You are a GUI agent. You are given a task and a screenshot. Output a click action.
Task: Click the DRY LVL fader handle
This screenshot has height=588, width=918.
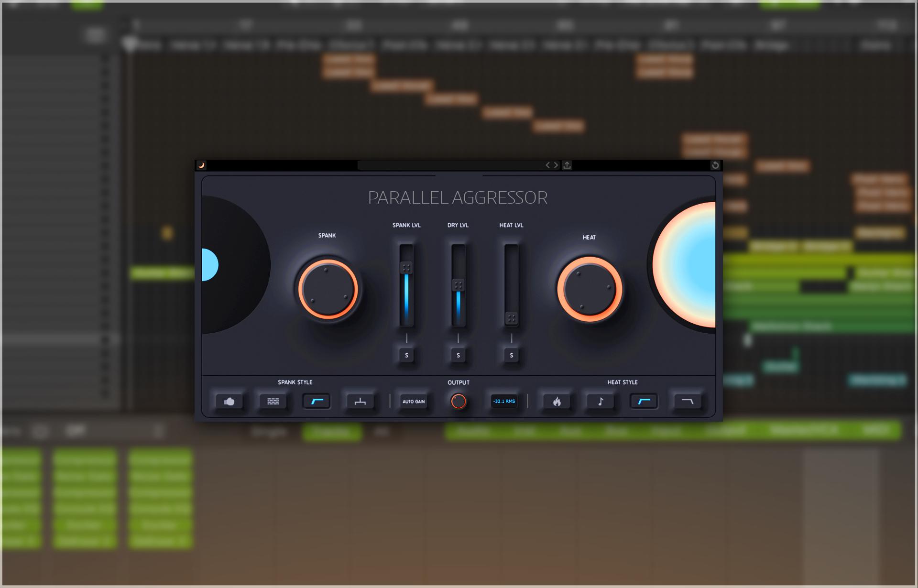pos(458,285)
